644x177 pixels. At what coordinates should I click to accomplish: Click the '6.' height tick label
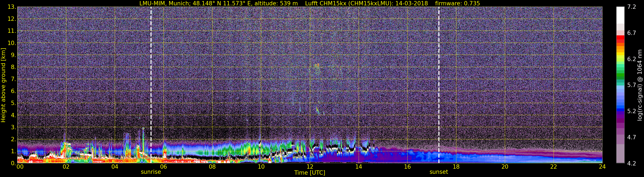pos(13,91)
